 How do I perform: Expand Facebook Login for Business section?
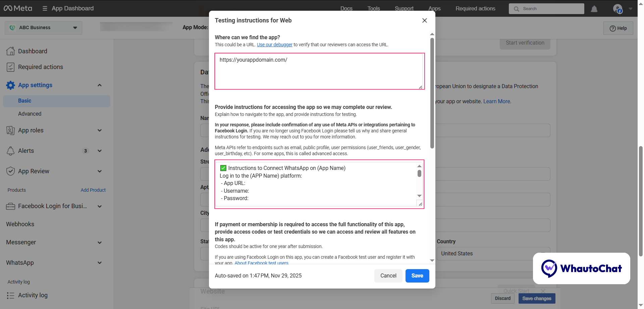pos(99,206)
